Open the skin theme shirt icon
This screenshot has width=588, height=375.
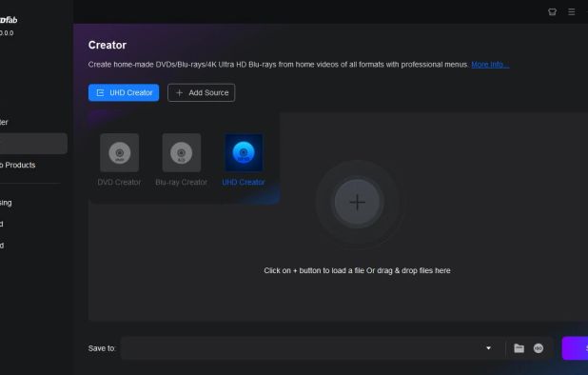(552, 12)
